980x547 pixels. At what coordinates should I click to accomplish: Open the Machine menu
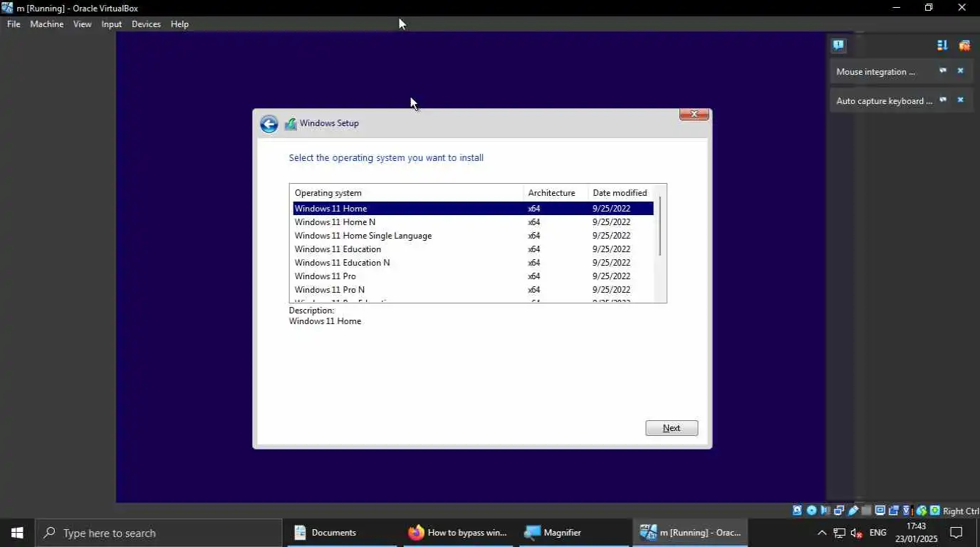tap(46, 24)
